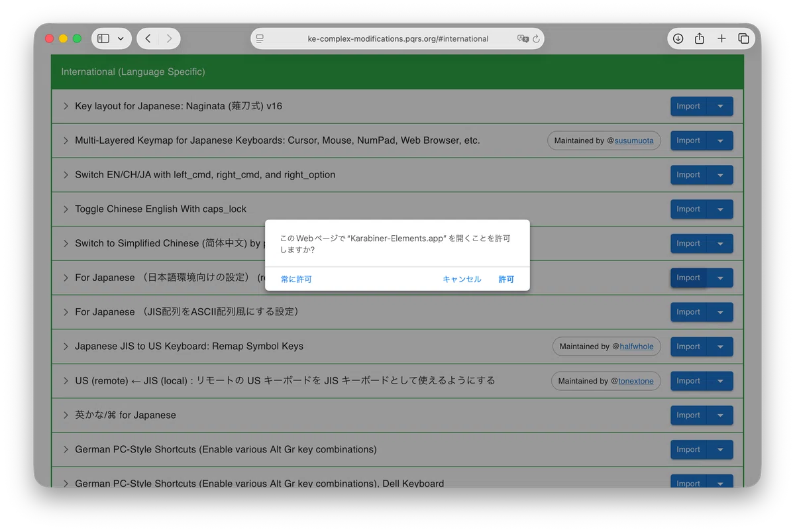
Task: Open maintainer link @susumuota
Action: pos(634,140)
